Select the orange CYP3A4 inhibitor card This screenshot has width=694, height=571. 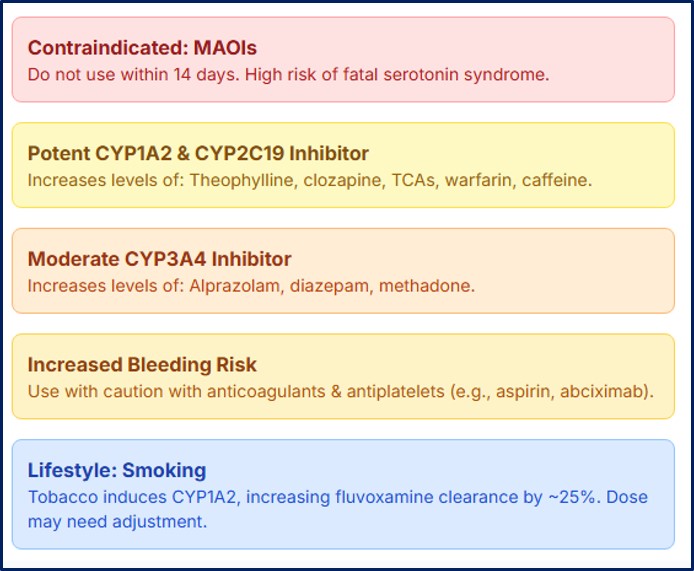pos(343,271)
